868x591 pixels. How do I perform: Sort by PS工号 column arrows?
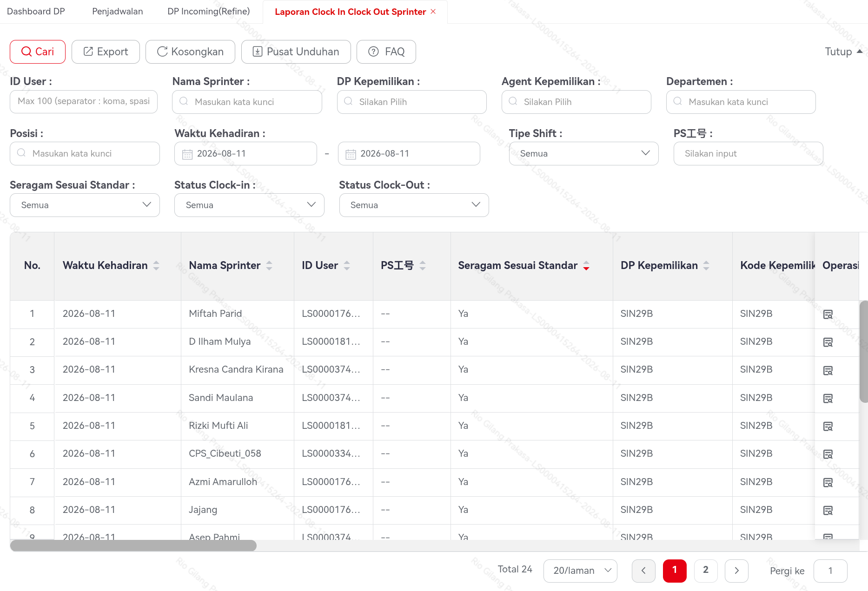tap(423, 266)
